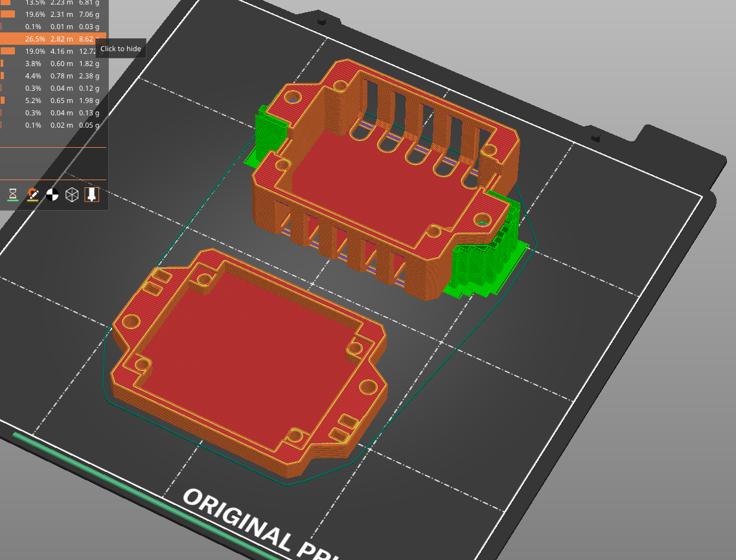Click the highlighted extruder down-arrow icon
736x560 pixels.
91,193
